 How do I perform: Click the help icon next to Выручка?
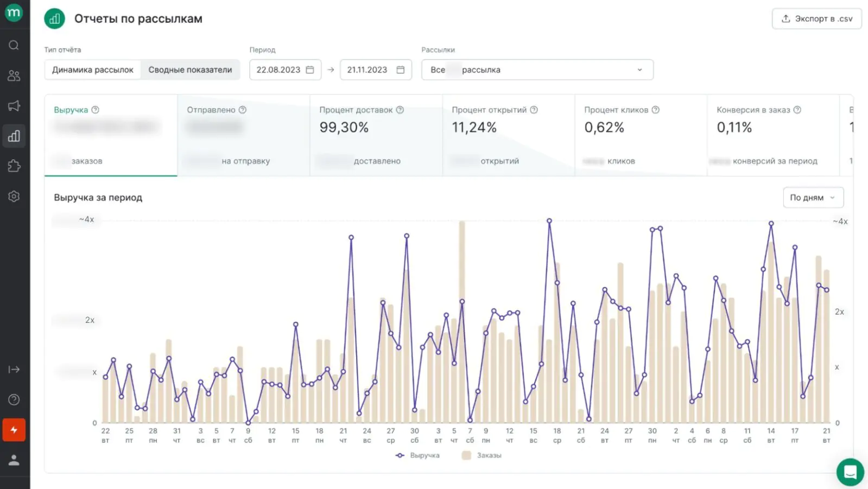(96, 110)
